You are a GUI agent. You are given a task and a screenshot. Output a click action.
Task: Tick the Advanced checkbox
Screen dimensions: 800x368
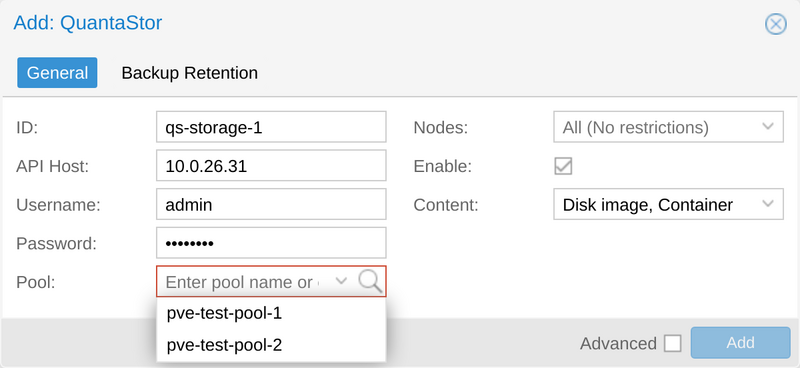click(672, 344)
